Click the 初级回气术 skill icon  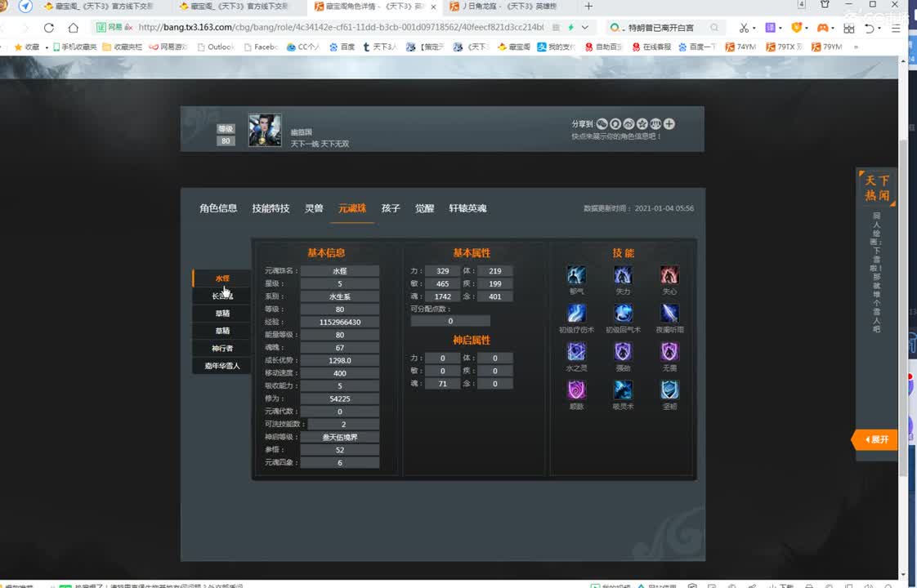point(623,313)
